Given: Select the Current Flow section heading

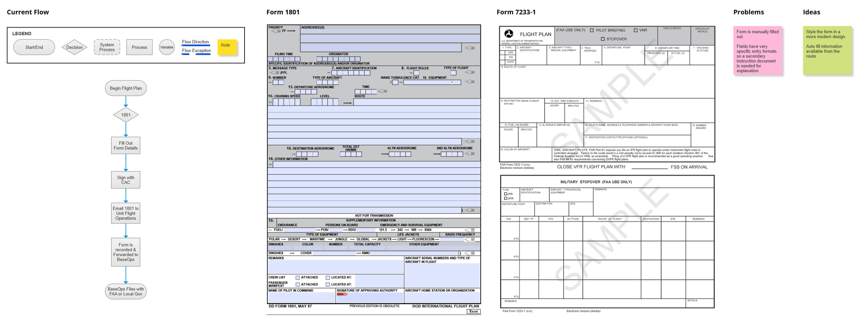Looking at the screenshot, I should tap(28, 12).
